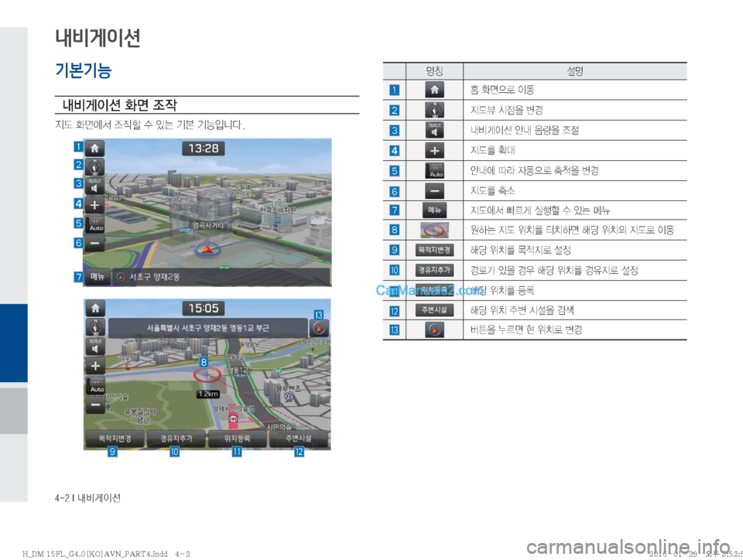Select the text 홈 화면으로 이동
This screenshot has width=743, height=560.
coord(502,90)
